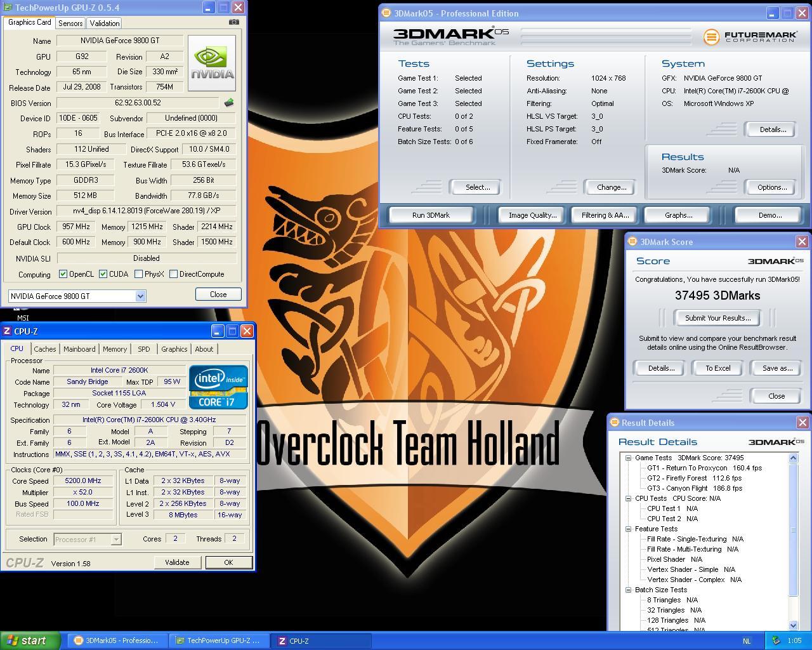Open About tab in CPU-Z
The image size is (812, 650).
204,349
